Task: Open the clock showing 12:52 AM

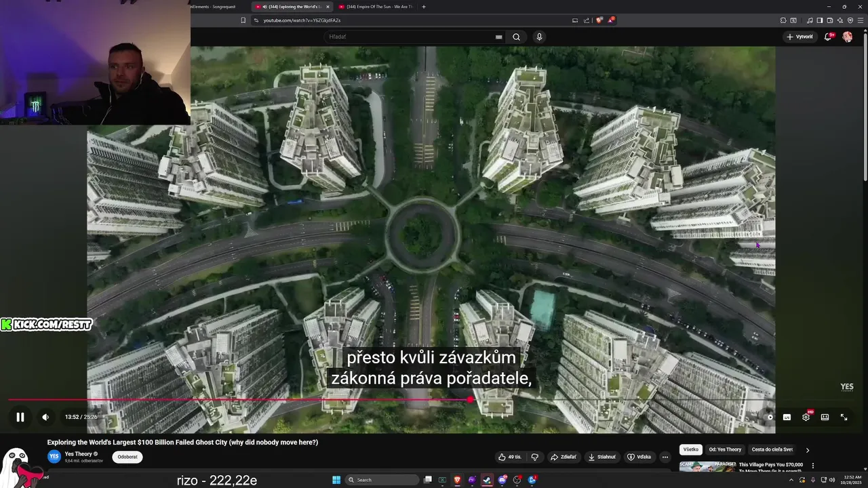Action: tap(852, 480)
